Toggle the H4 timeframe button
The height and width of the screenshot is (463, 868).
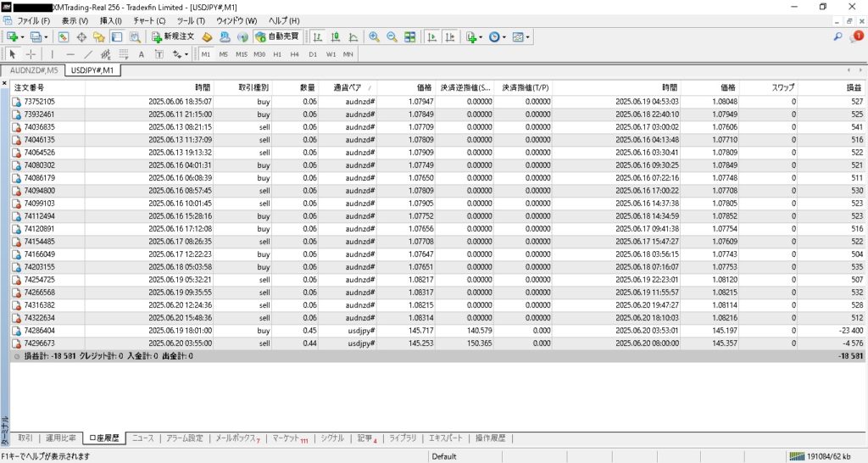(294, 53)
